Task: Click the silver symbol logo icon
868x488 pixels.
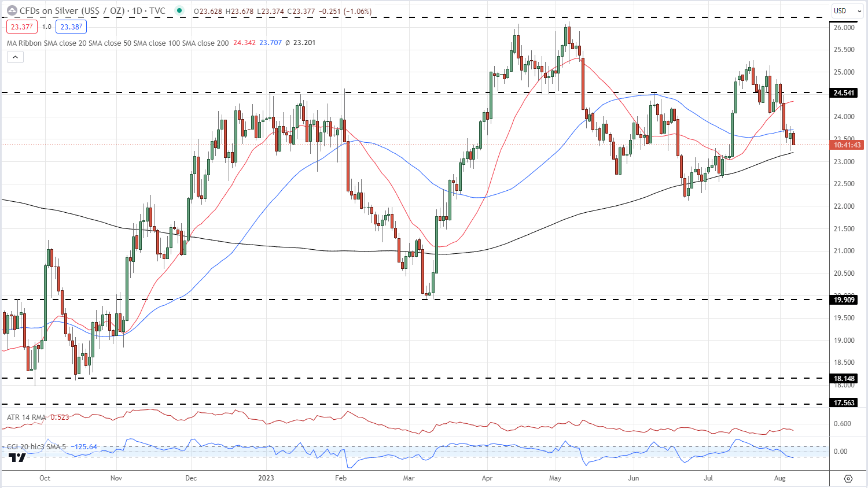Action: [12, 10]
